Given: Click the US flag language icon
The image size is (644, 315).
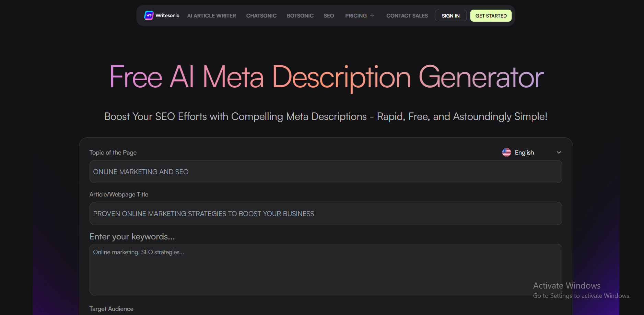Looking at the screenshot, I should 506,152.
